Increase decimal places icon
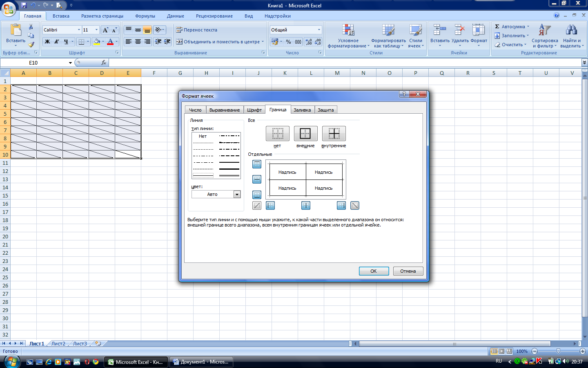 click(x=309, y=42)
